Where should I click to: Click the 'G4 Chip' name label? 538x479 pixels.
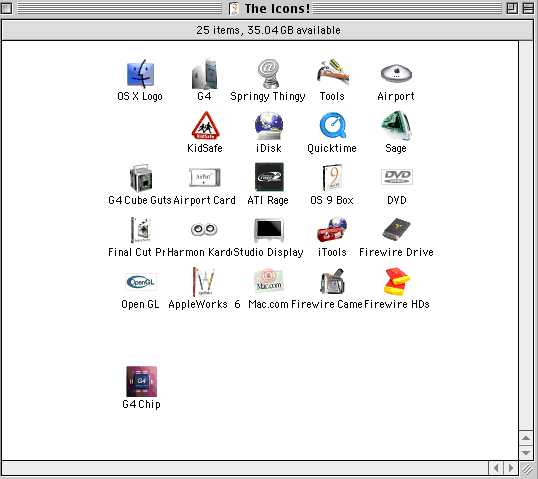141,404
